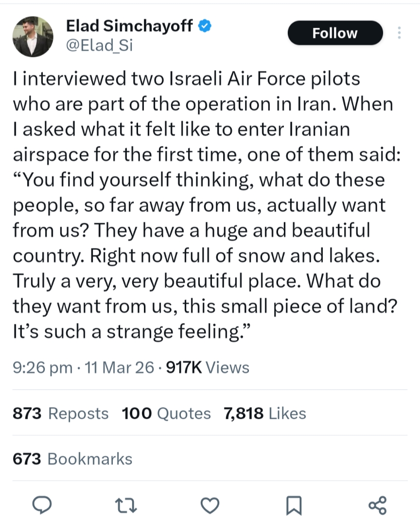
Task: Reply using the speech bubble icon
Action: pos(42,504)
